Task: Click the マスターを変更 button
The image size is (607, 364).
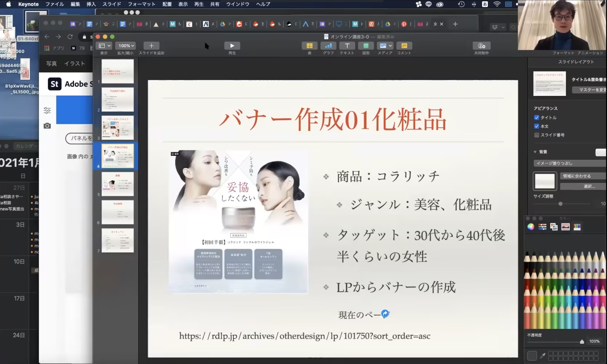Action: 589,90
